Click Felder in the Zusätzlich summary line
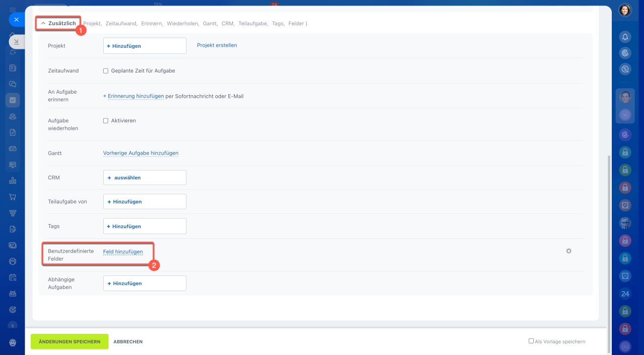The image size is (644, 355). coord(296,24)
